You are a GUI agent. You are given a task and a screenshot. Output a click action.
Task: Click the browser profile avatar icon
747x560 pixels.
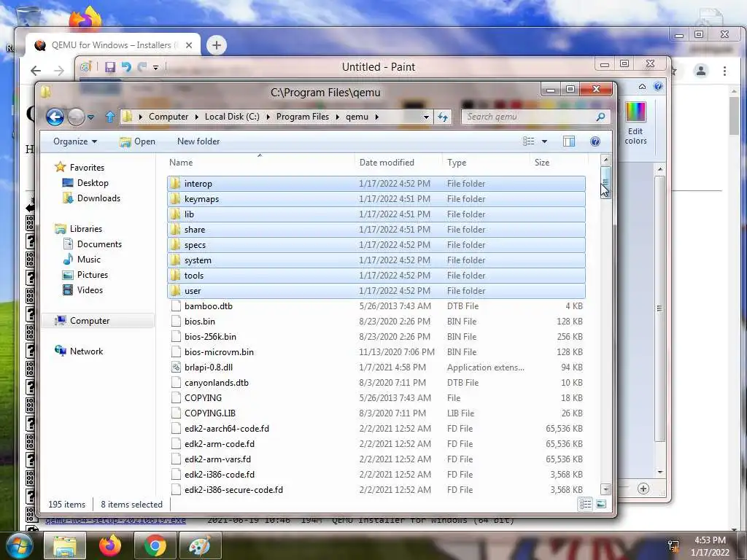point(701,71)
